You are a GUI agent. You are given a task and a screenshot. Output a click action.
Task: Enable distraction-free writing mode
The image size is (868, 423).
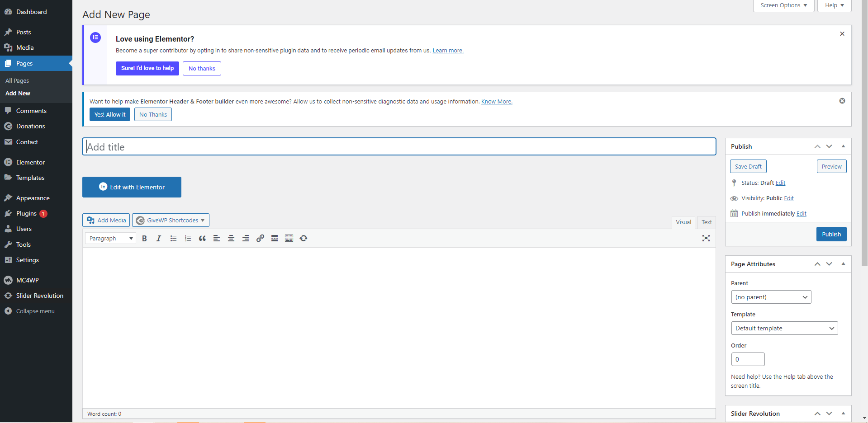706,239
